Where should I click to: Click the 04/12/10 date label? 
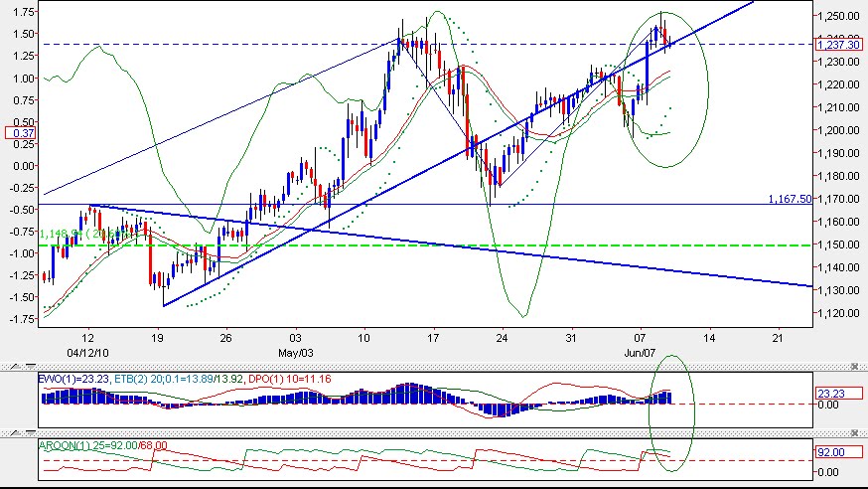[87, 353]
